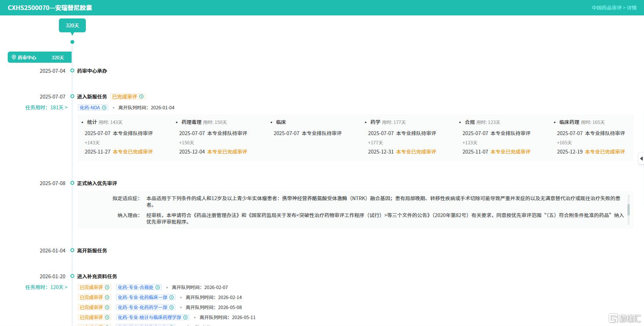Click the 临床 specialty heading
The height and width of the screenshot is (326, 644).
tap(281, 122)
